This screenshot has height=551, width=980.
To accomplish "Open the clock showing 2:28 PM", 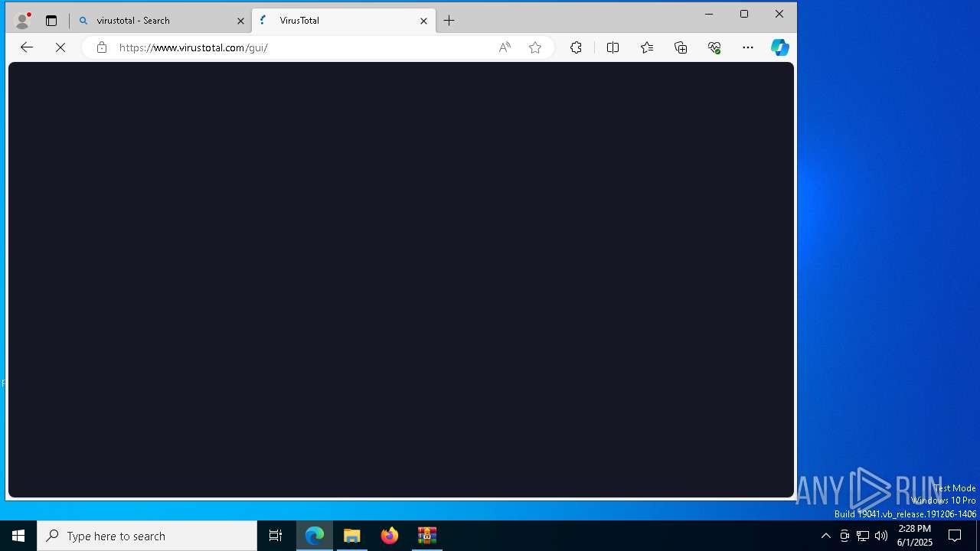I will pos(914,536).
